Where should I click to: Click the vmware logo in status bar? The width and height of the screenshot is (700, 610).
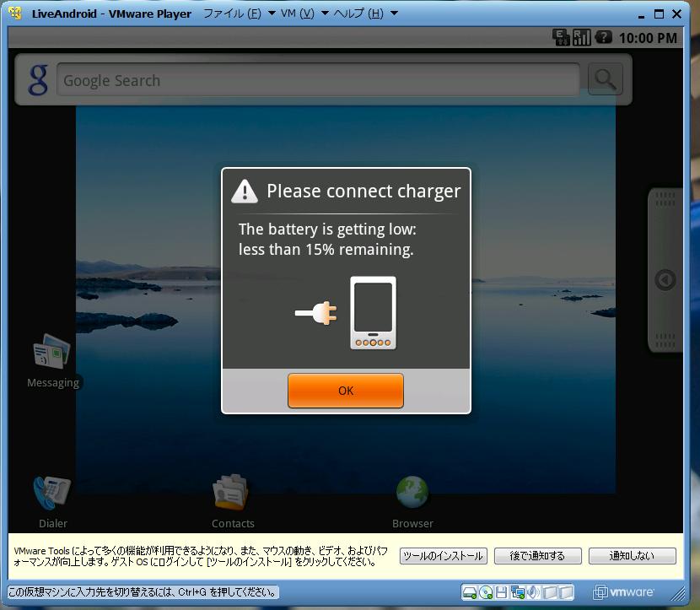click(622, 592)
